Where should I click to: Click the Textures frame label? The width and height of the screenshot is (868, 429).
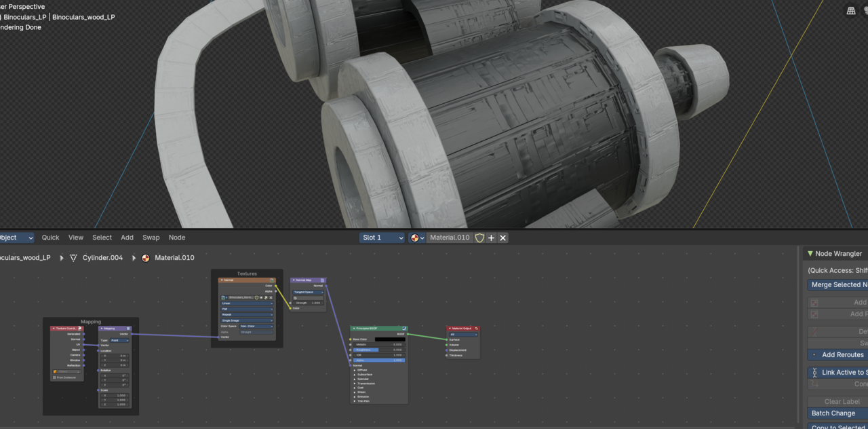click(247, 274)
